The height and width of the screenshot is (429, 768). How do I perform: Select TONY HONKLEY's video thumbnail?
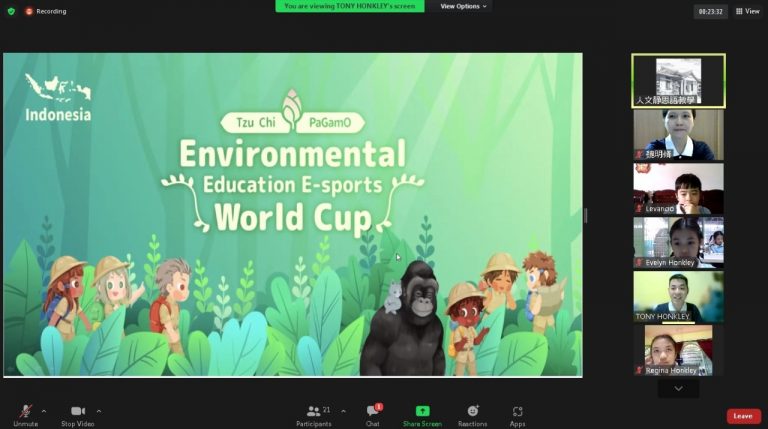click(x=678, y=296)
